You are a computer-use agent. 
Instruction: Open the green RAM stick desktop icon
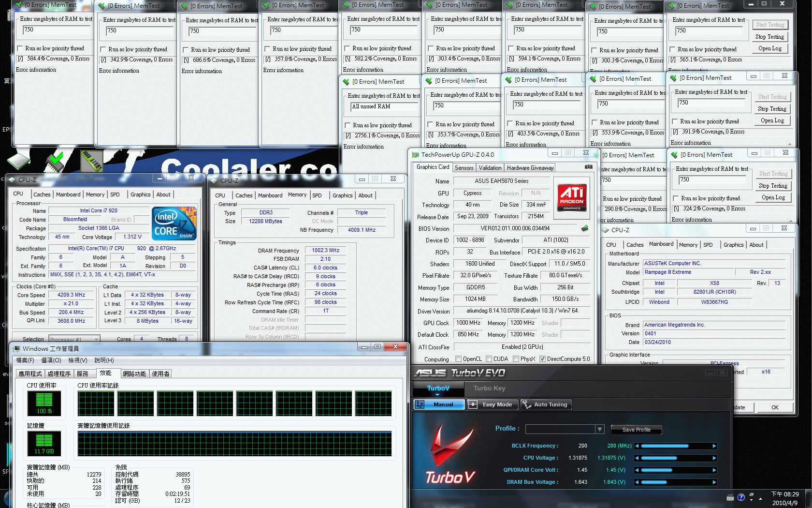92,161
